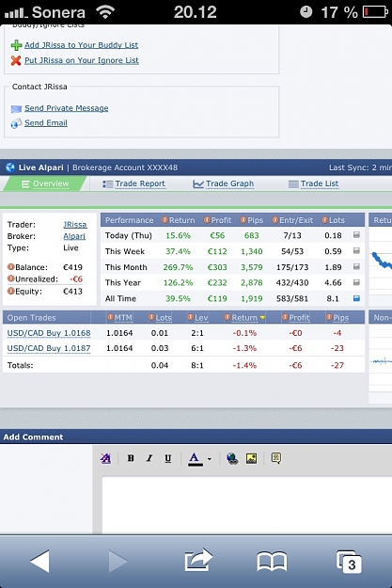
Task: Click the Live Alpari globe icon
Action: point(10,167)
